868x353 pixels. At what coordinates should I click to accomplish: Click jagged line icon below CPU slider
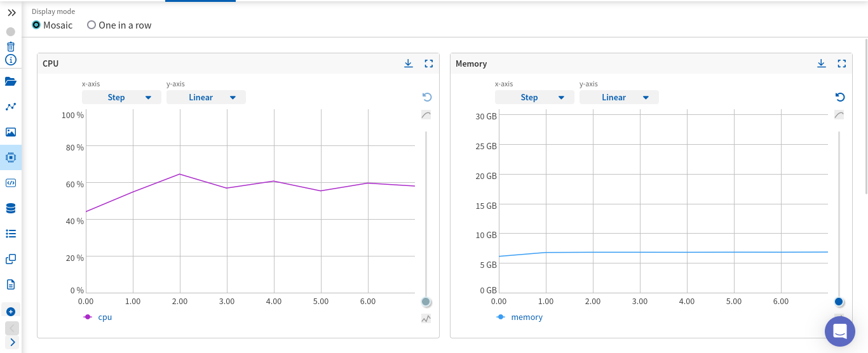point(426,319)
